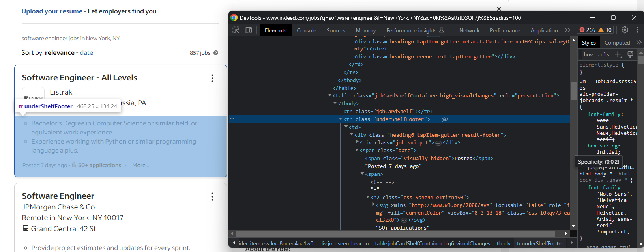Collapse the h2 css-5o4z44 node
644x252 pixels.
tap(367, 197)
